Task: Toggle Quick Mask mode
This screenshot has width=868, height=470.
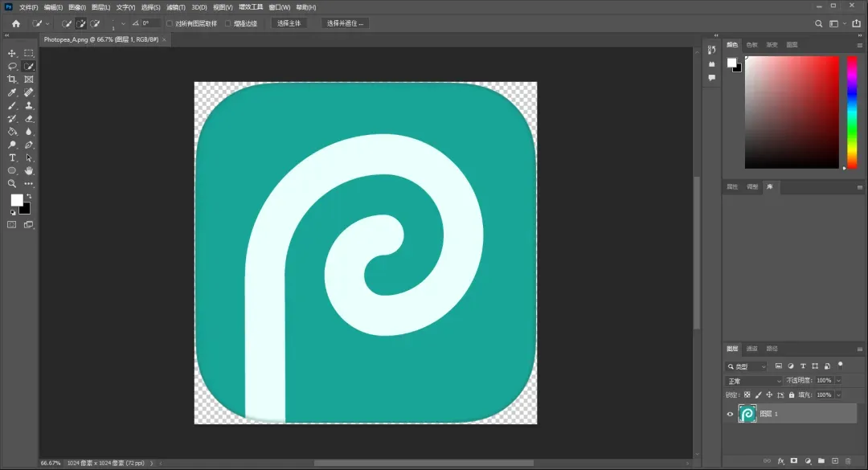Action: 11,225
